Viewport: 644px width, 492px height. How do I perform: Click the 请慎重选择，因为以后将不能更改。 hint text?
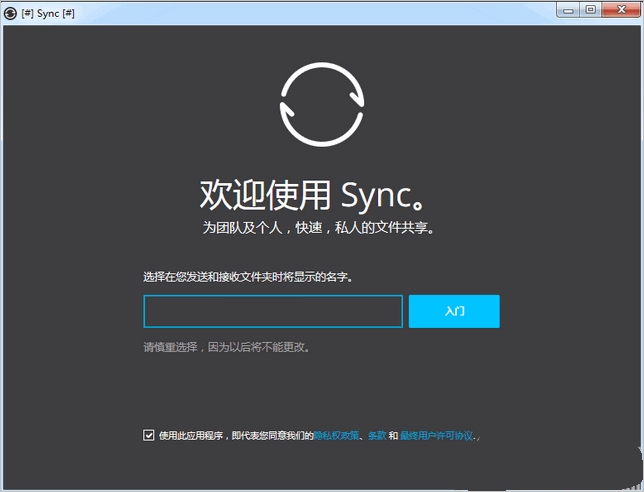click(227, 347)
